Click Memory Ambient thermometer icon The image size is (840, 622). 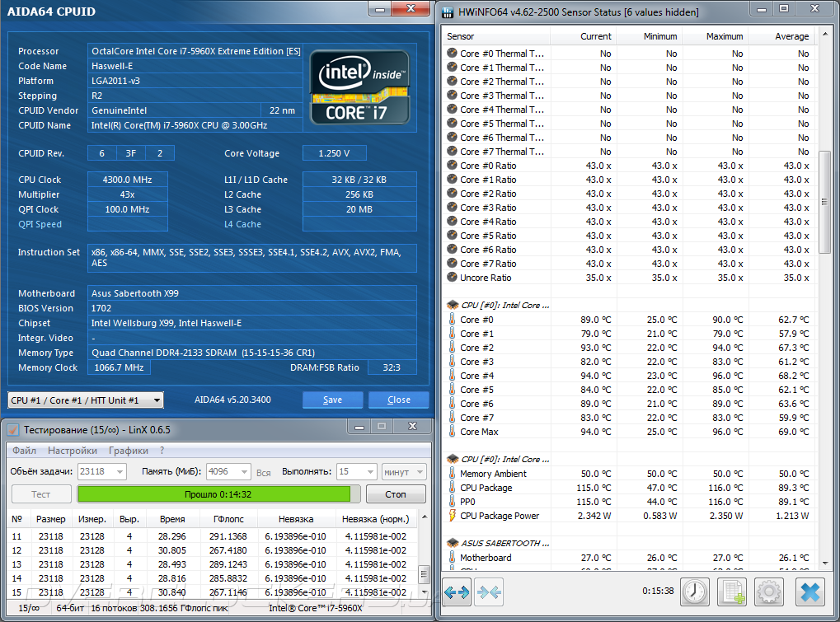[452, 473]
